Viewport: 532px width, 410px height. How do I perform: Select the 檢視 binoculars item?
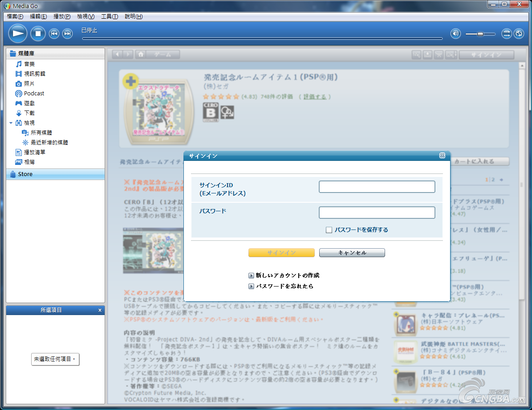(29, 123)
